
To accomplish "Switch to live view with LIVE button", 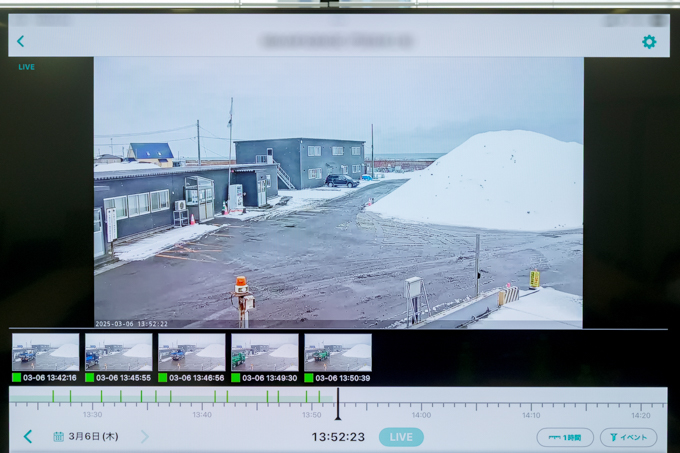I will [401, 437].
